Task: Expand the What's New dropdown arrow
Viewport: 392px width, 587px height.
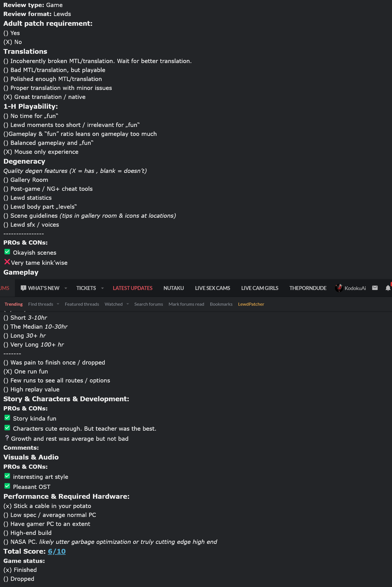Action: tap(66, 288)
